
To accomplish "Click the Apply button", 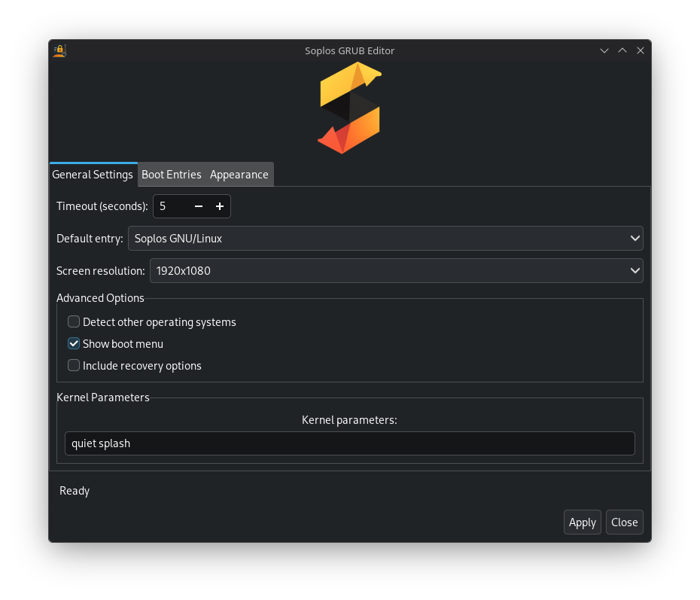I will point(582,522).
